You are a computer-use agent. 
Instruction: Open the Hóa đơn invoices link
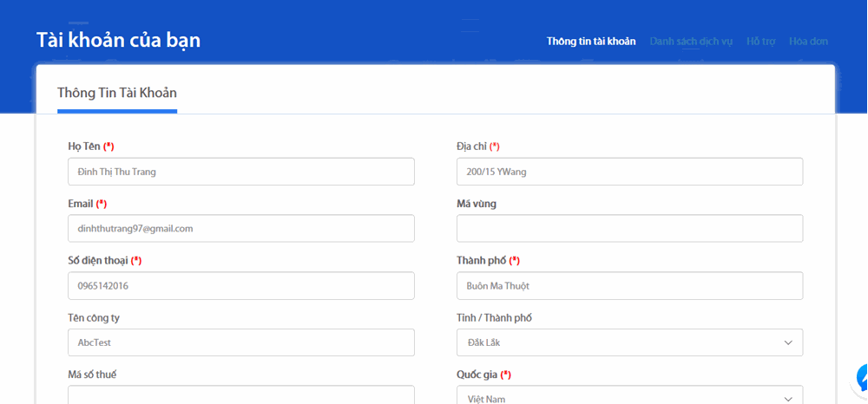coord(808,42)
